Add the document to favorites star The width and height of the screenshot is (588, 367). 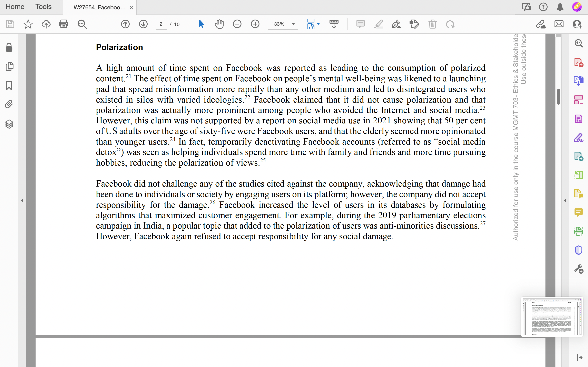[x=28, y=24]
